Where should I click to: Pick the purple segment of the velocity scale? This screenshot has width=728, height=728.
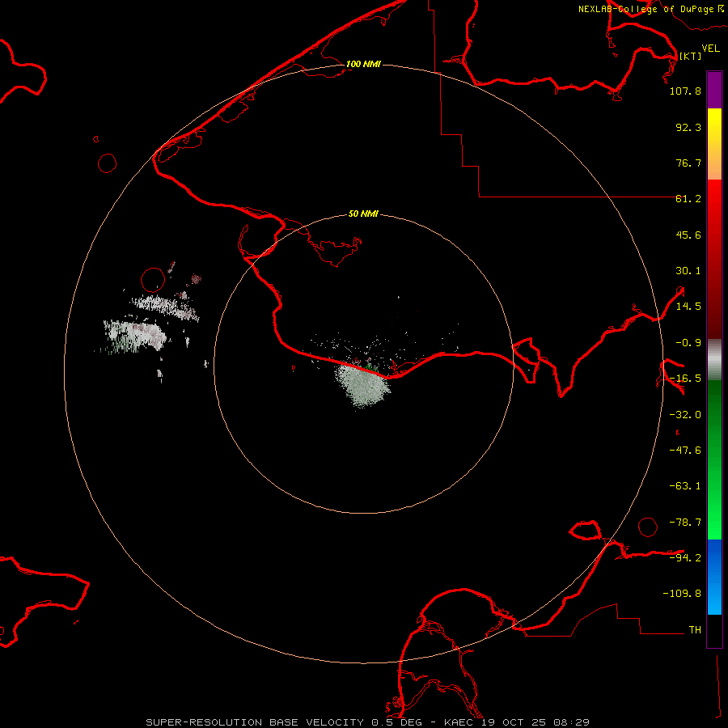pyautogui.click(x=714, y=90)
